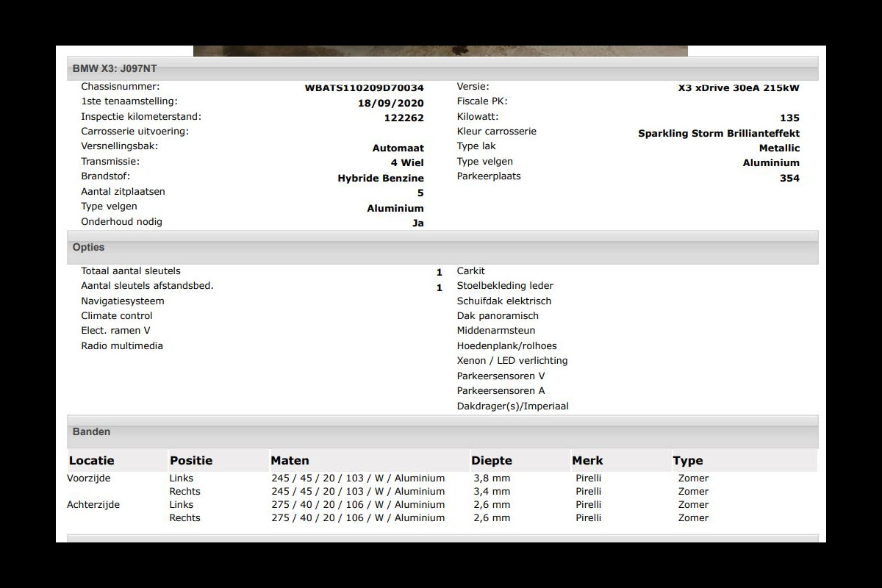
Task: Click chassis number WBATS110209D70034
Action: click(x=364, y=87)
